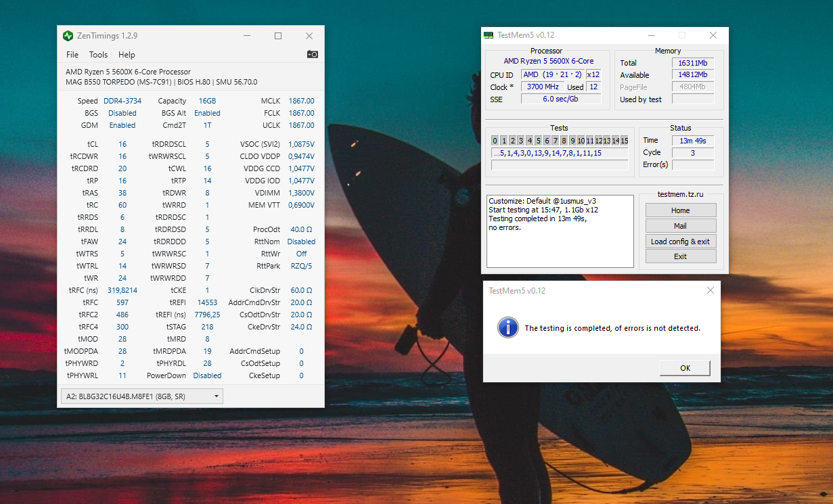Image resolution: width=833 pixels, height=504 pixels.
Task: Open the Tools menu in ZenTimings
Action: pyautogui.click(x=98, y=55)
